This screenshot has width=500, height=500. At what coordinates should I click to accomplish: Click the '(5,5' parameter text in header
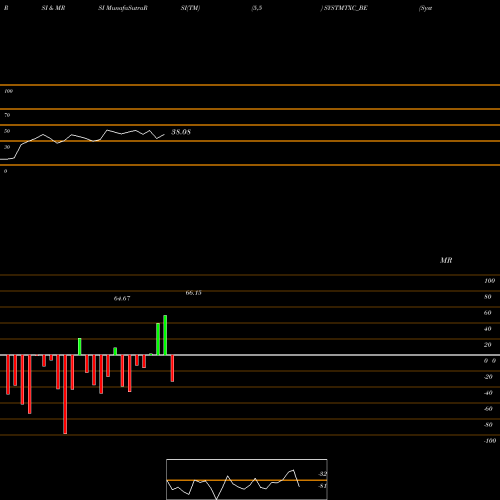click(257, 8)
